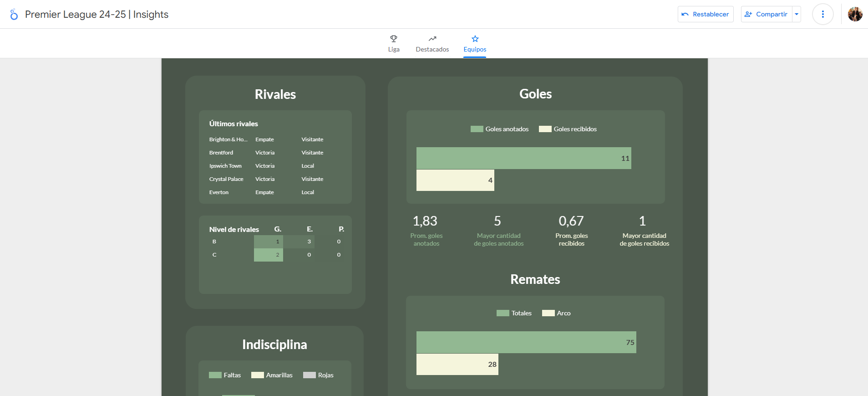Click level C wins cell showing 2
The image size is (868, 396).
(x=269, y=255)
